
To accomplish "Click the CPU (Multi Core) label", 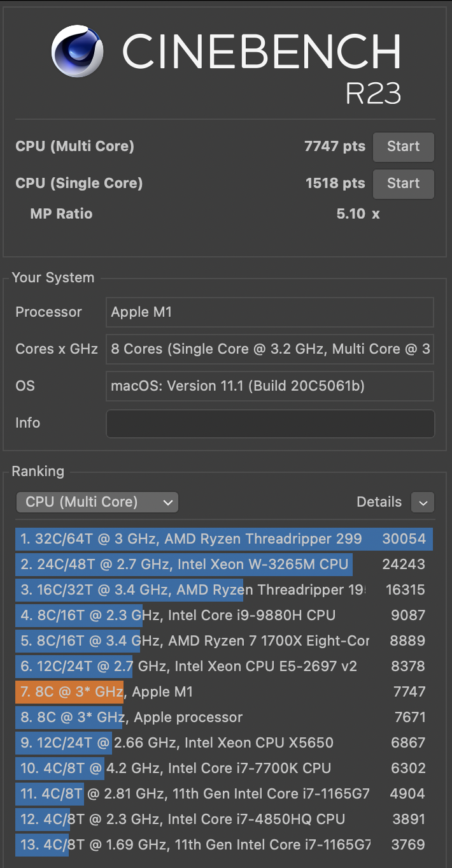I will pyautogui.click(x=74, y=147).
